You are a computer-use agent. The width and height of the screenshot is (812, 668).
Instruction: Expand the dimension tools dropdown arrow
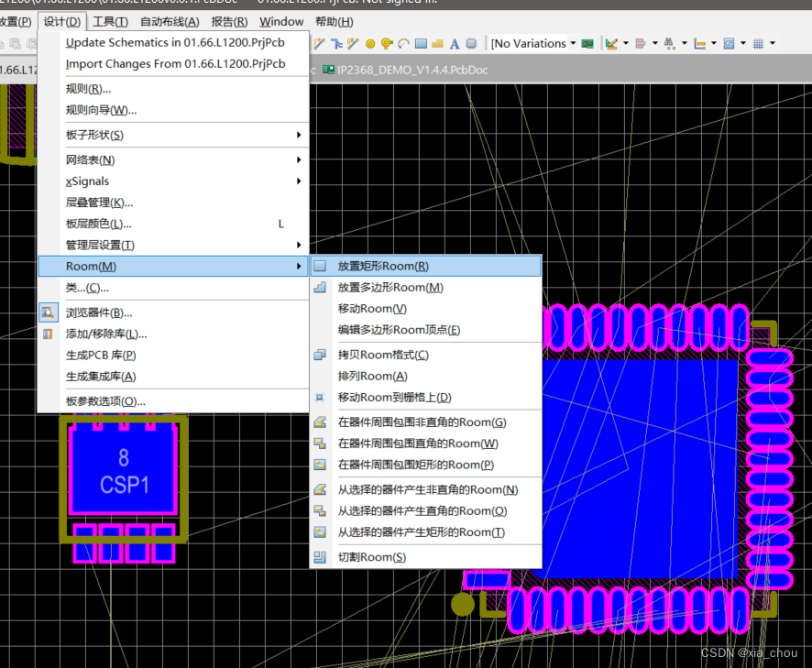click(x=714, y=43)
